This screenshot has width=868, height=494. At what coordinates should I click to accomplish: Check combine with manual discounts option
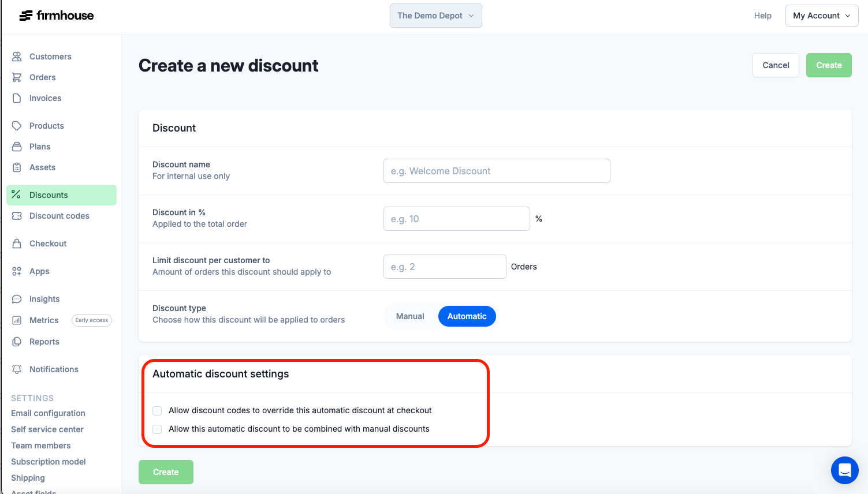tap(157, 429)
